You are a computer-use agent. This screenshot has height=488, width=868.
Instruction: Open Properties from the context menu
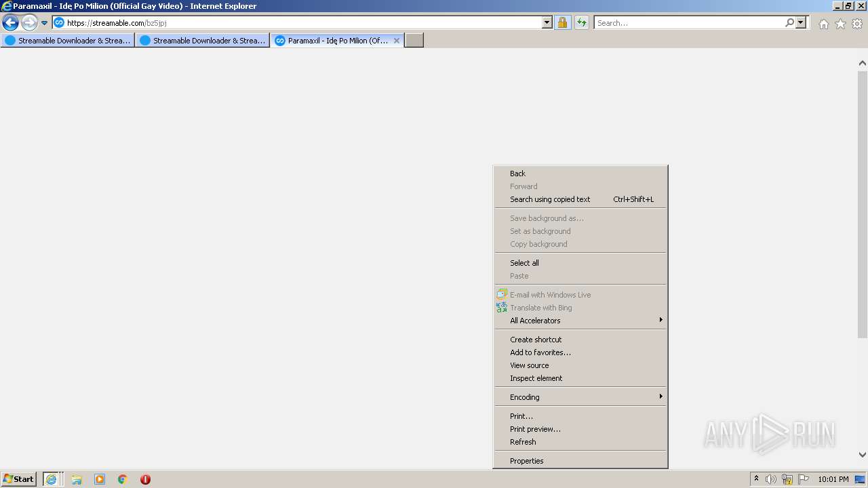(580, 461)
